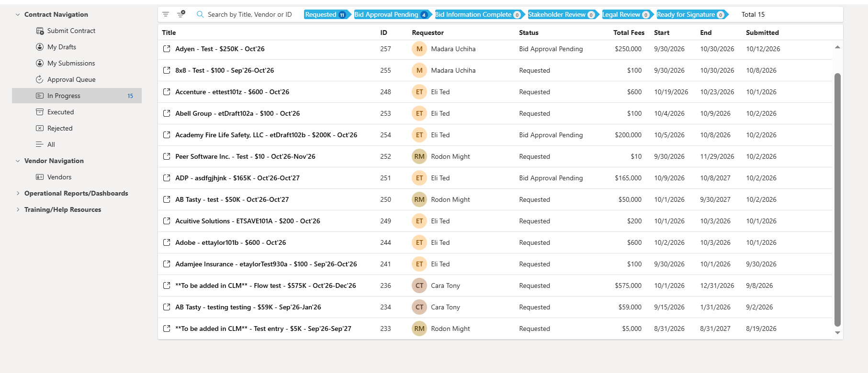The width and height of the screenshot is (868, 373).
Task: Select Bid Information Complete stage
Action: (x=479, y=14)
